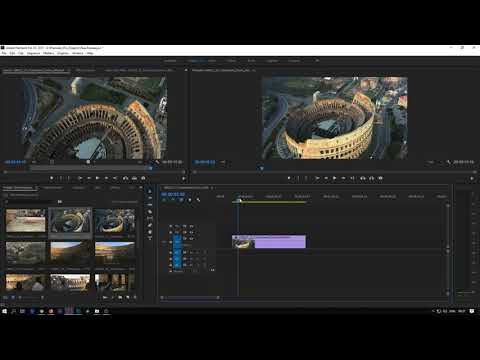Click Program monitor playhead on scrub bar
The height and width of the screenshot is (360, 480).
pos(262,168)
